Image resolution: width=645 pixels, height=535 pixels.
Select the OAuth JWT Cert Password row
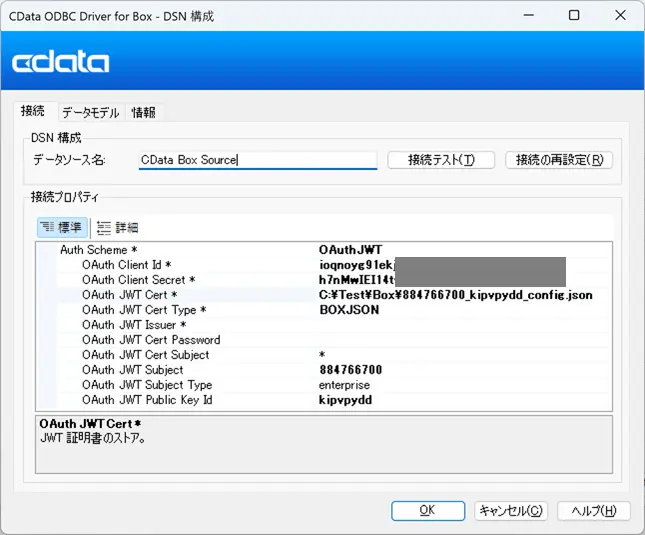pos(150,340)
